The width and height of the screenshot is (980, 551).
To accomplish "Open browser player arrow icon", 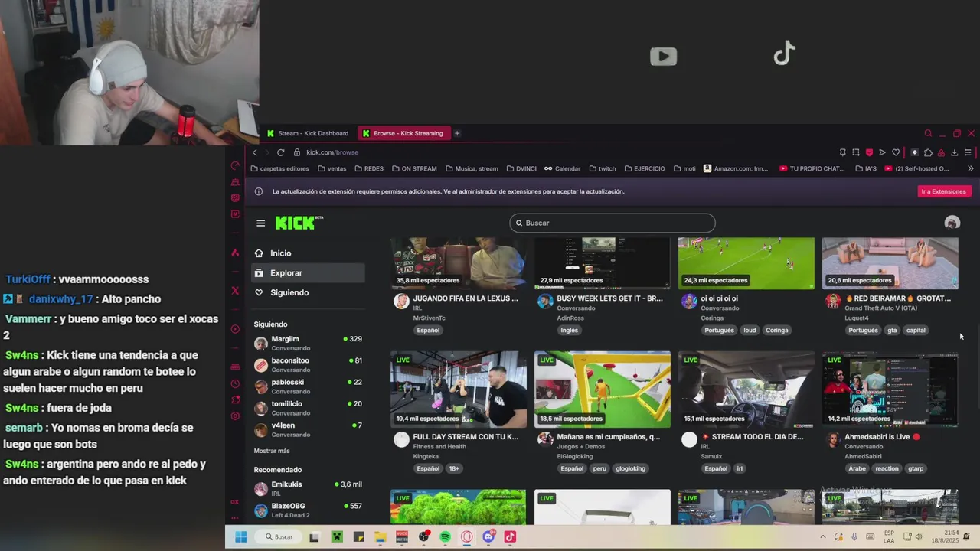I will 882,152.
